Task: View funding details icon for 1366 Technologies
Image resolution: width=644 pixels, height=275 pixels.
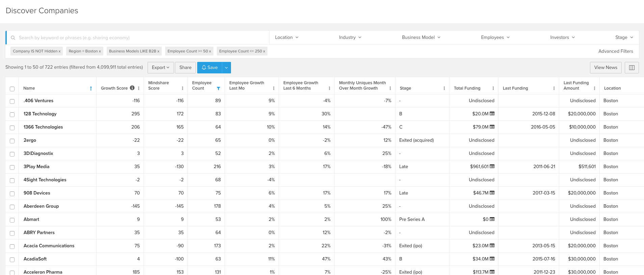Action: (492, 127)
